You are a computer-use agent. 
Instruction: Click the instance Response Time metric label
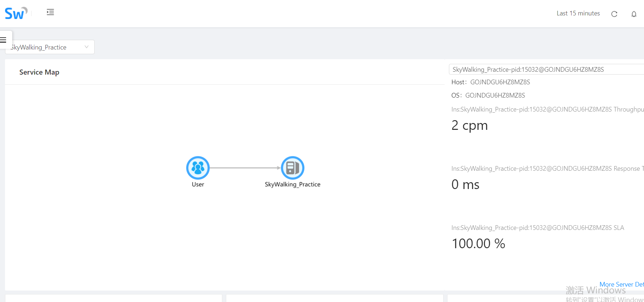tap(548, 169)
